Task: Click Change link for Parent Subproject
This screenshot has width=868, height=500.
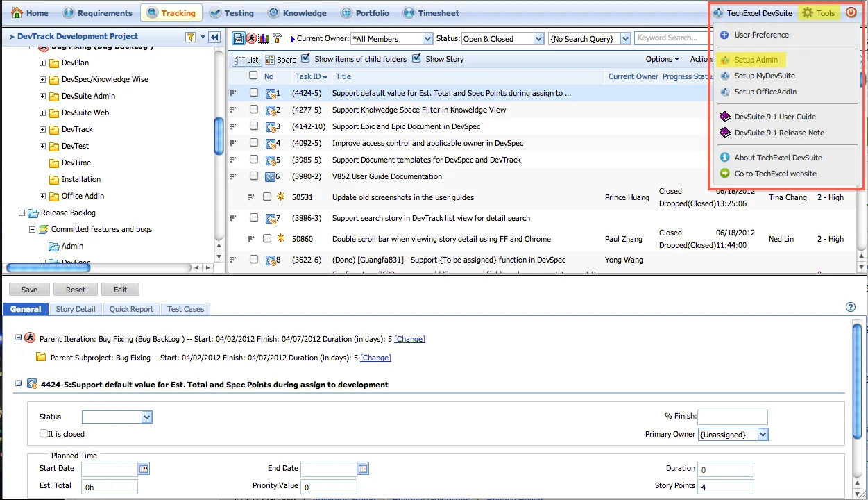Action: pos(375,358)
